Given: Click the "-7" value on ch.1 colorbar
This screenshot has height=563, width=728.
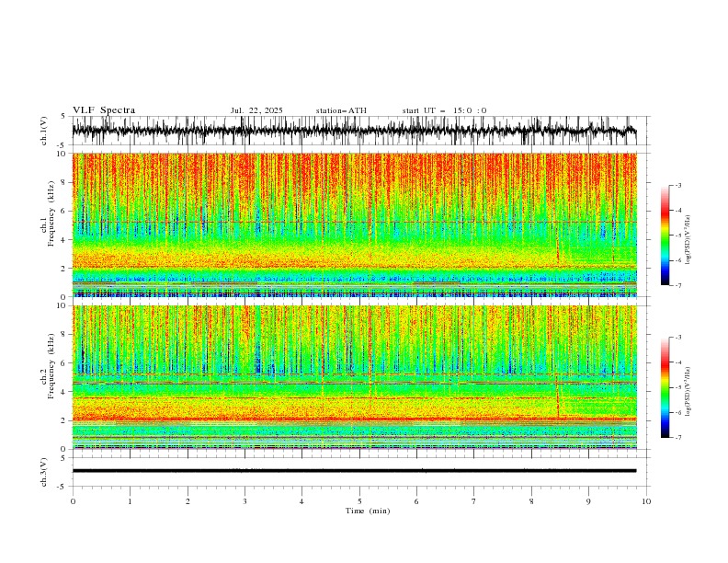Looking at the screenshot, I should [x=678, y=285].
